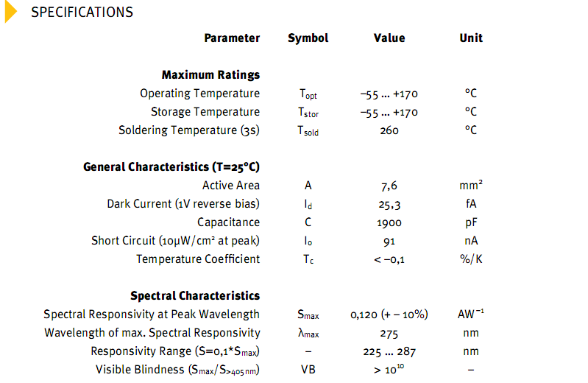Select the Parameter column header
The image size is (588, 383).
[232, 38]
